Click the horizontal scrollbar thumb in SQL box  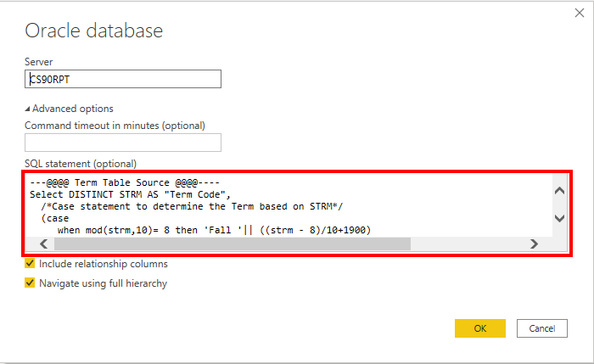tap(233, 244)
